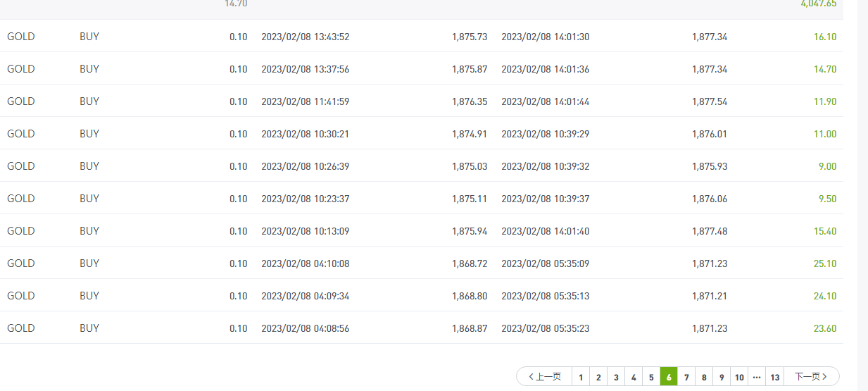
Task: Click profit value 15.40
Action: point(825,231)
